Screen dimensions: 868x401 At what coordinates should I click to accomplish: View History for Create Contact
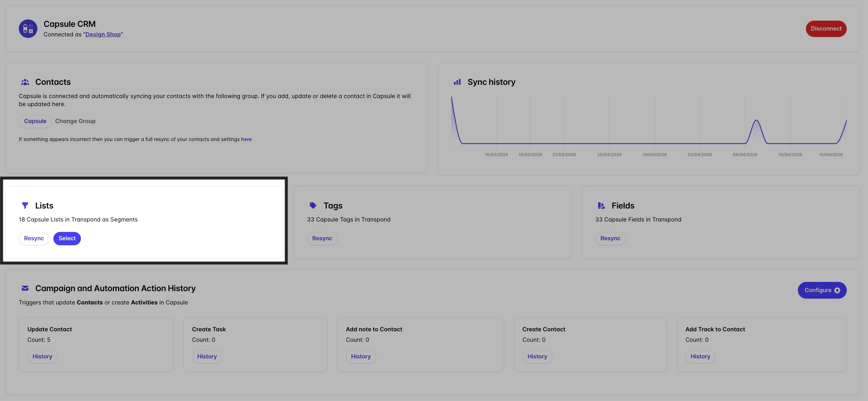[537, 357]
